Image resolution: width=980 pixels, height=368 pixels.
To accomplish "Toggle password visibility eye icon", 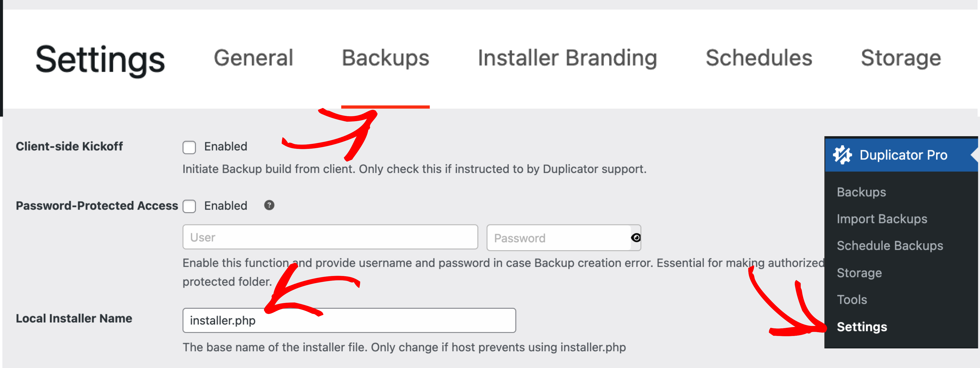I will (x=635, y=238).
